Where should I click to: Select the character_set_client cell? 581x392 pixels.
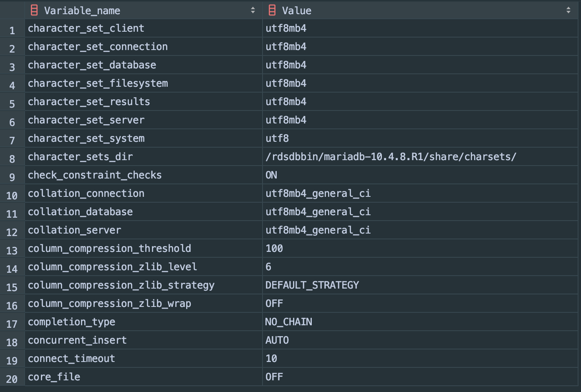click(144, 28)
